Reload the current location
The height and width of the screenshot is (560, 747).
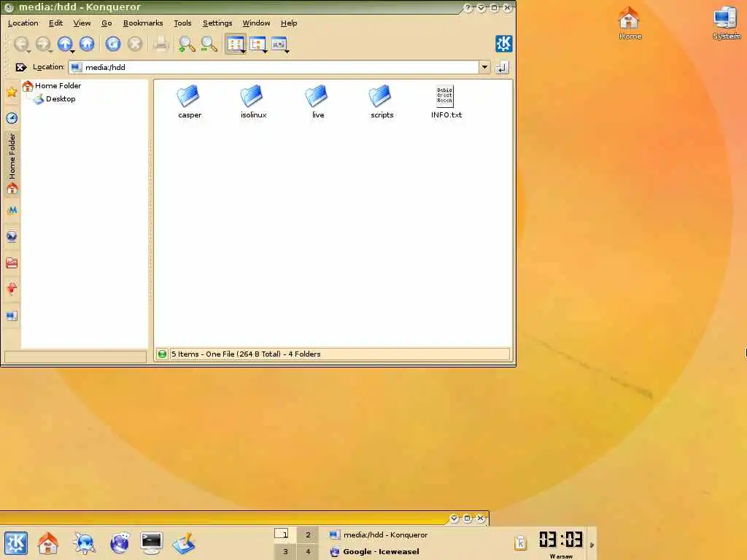[x=113, y=44]
